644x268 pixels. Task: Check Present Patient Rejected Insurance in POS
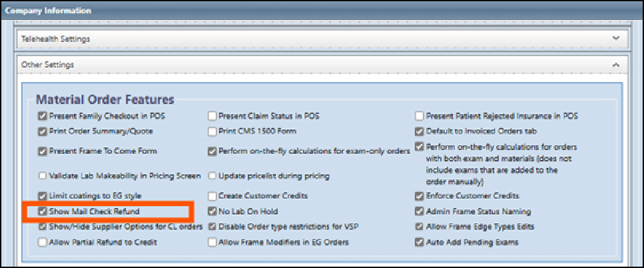[420, 116]
